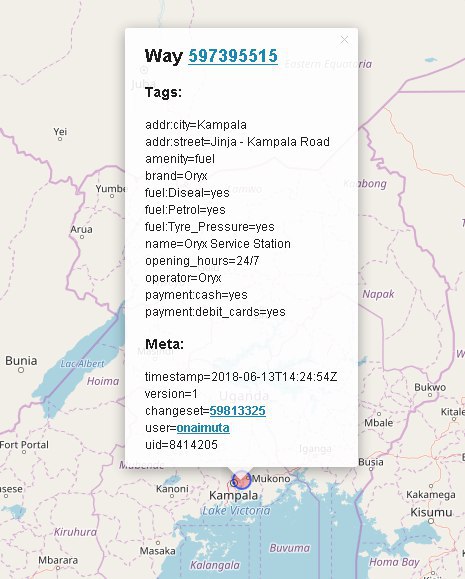Click the Tags: heading
The width and height of the screenshot is (465, 579).
coord(163,92)
